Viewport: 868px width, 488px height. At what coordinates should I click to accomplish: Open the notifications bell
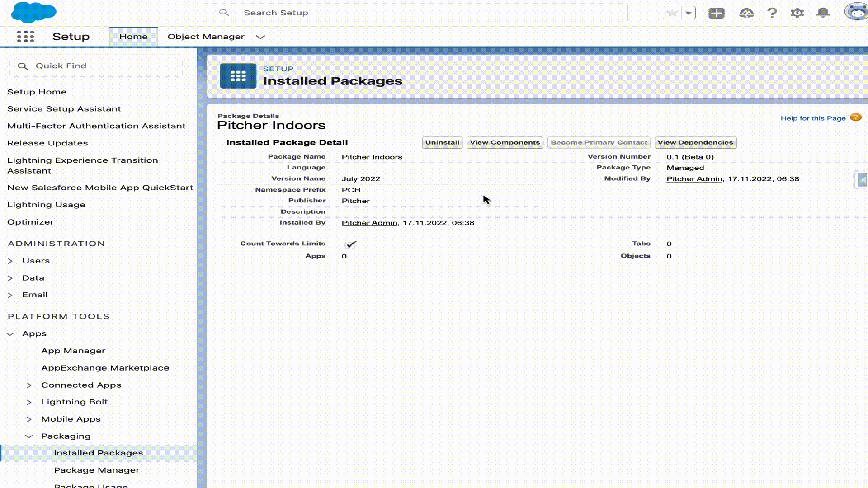tap(822, 13)
